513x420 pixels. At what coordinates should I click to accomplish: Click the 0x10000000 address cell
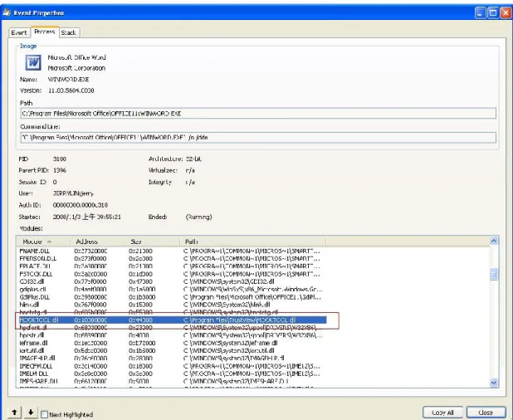[90, 320]
